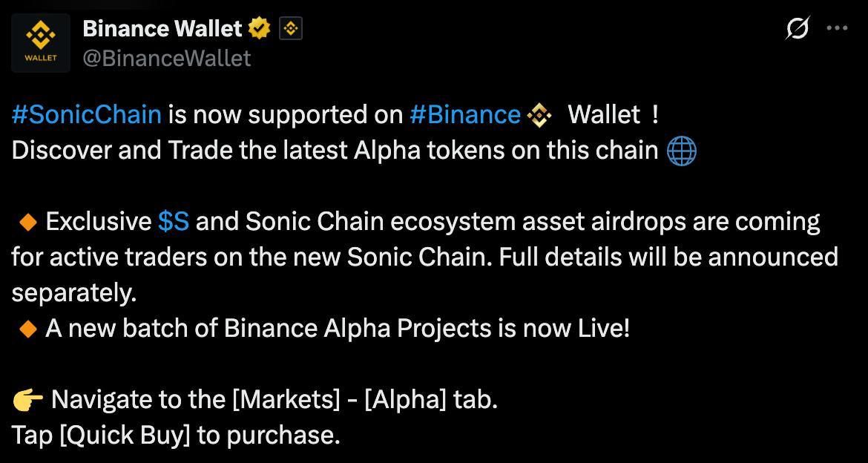Viewport: 868px width, 463px height.
Task: Click the pointing hand emoji
Action: tap(27, 400)
